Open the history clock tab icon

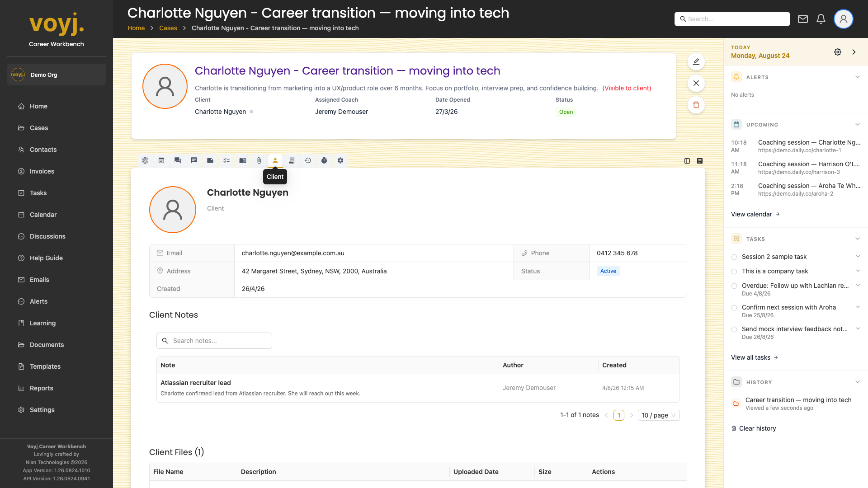click(x=308, y=160)
